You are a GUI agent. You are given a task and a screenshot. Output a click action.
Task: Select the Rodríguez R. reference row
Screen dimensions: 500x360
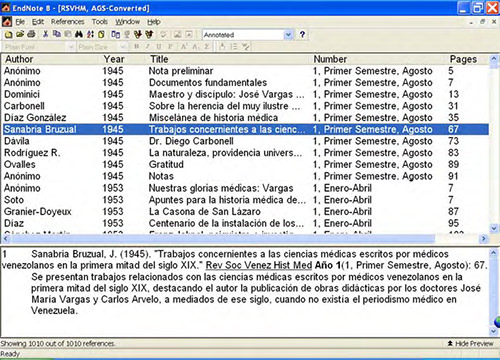(x=246, y=153)
